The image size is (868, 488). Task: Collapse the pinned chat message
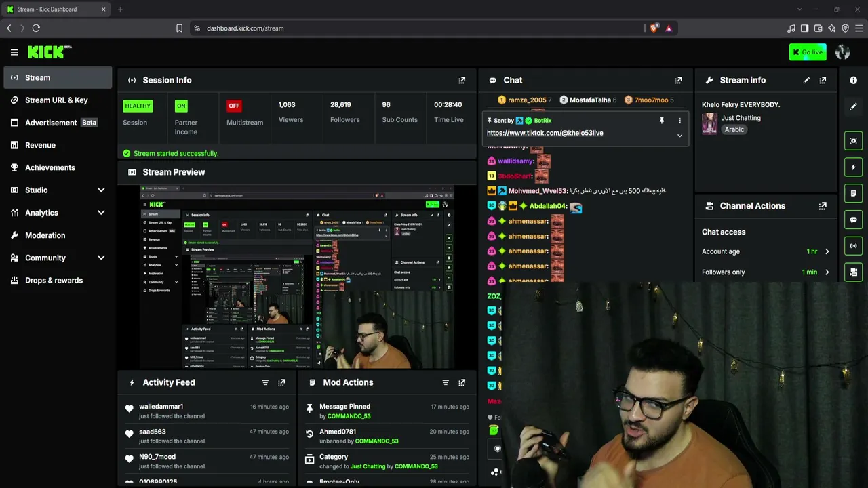pos(679,136)
